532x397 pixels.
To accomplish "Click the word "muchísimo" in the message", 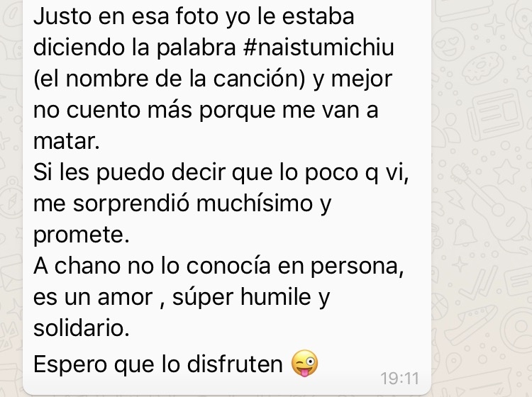I will point(255,203).
